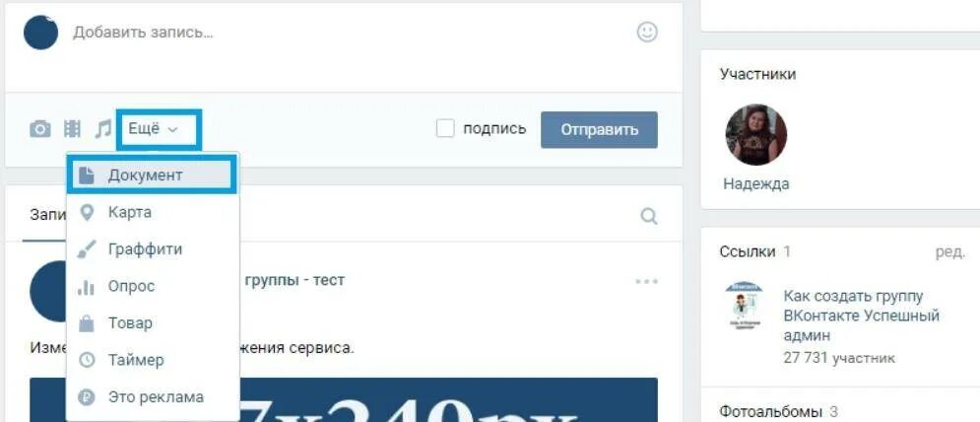The image size is (980, 422).
Task: Click the ред. edit links button
Action: 950,251
